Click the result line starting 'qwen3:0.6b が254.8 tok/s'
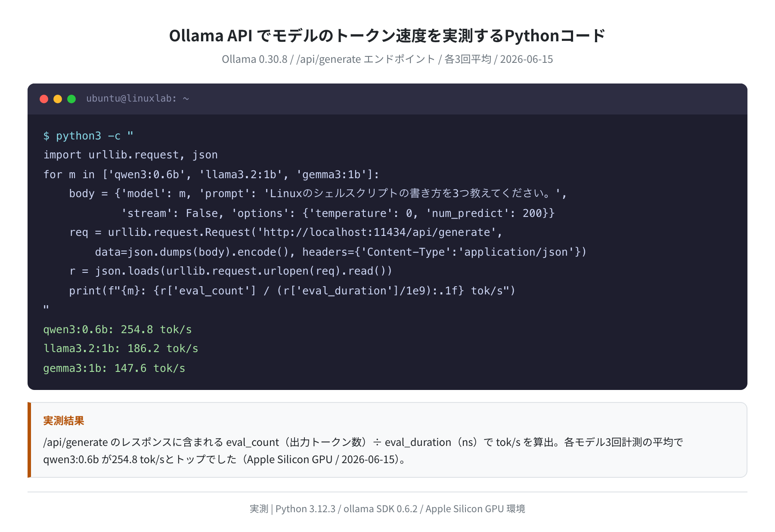The width and height of the screenshot is (775, 532). [224, 459]
